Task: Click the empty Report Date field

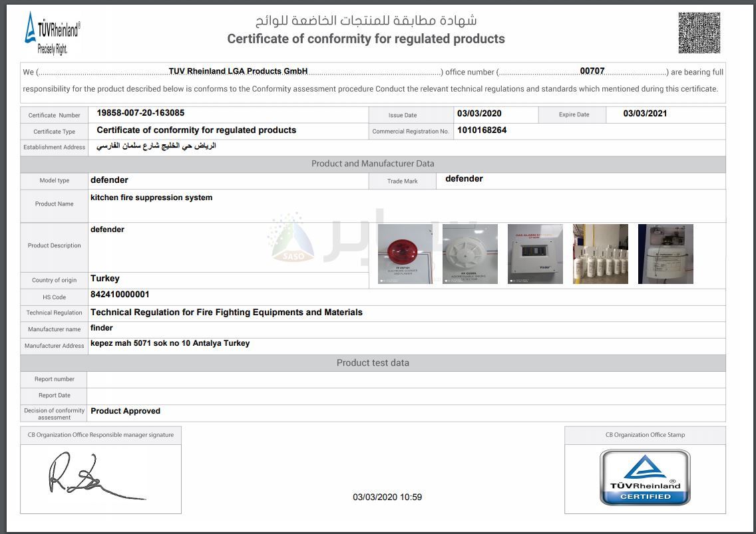Action: [406, 396]
